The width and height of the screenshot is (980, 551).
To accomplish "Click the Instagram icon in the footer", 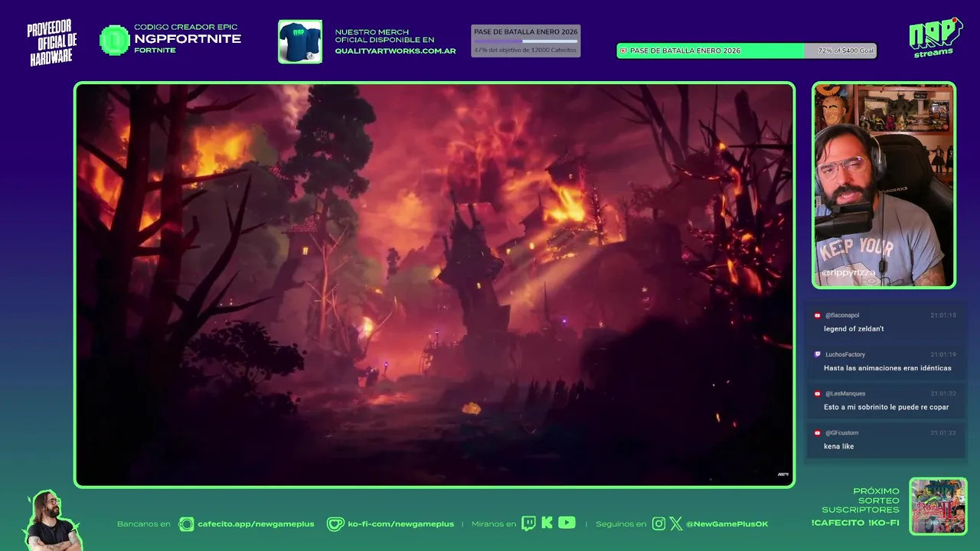I will click(x=658, y=524).
